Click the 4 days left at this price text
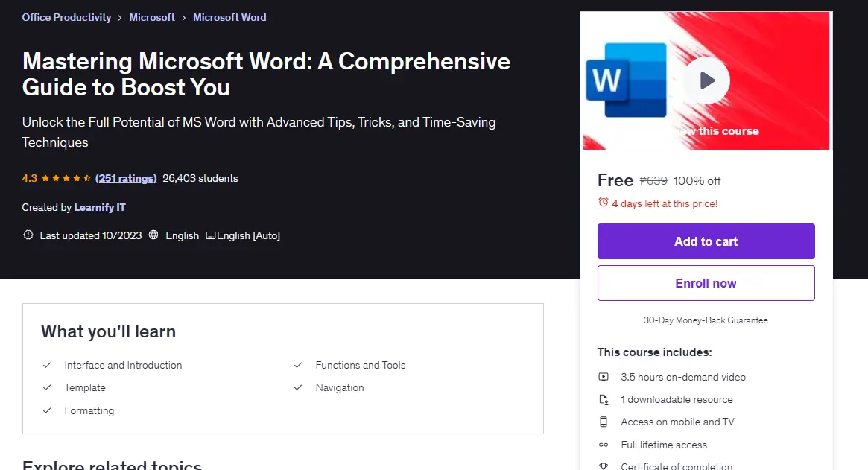 point(665,204)
